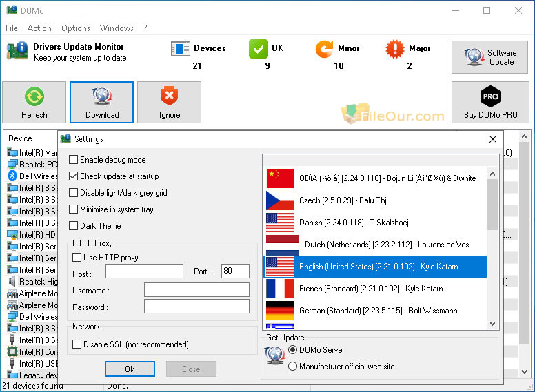Open the File menu

tap(11, 28)
